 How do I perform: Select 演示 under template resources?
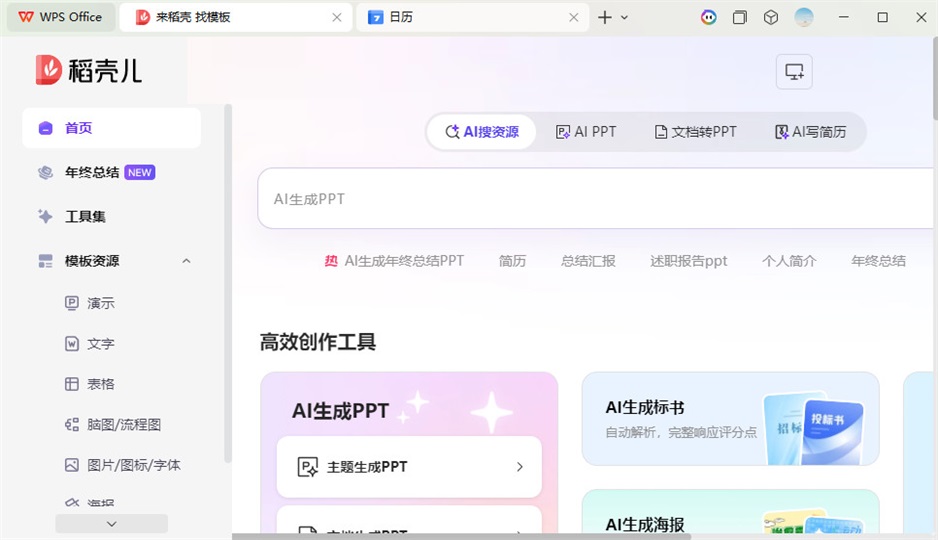101,303
